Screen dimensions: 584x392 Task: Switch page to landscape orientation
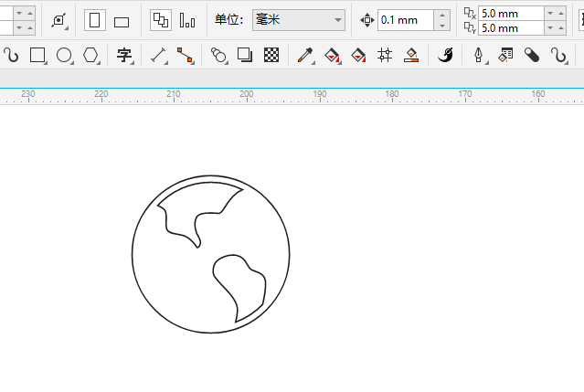121,21
